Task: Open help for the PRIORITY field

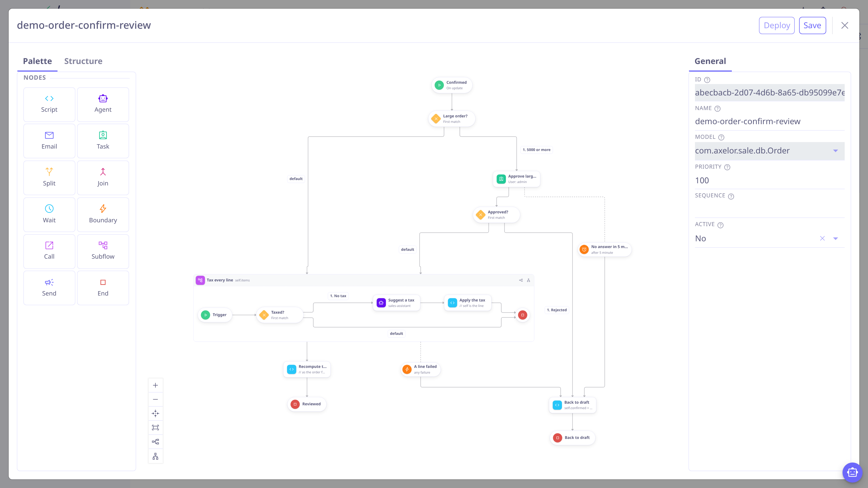Action: click(727, 167)
